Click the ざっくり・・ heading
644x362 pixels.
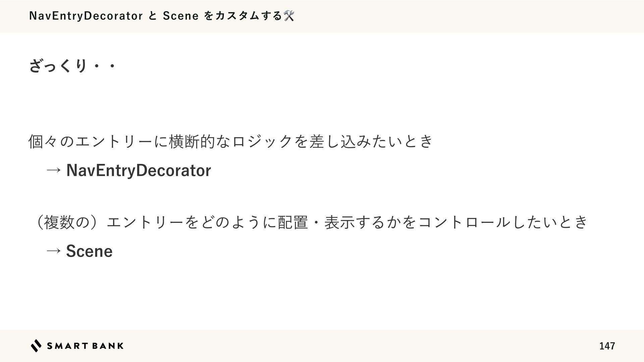[72, 66]
